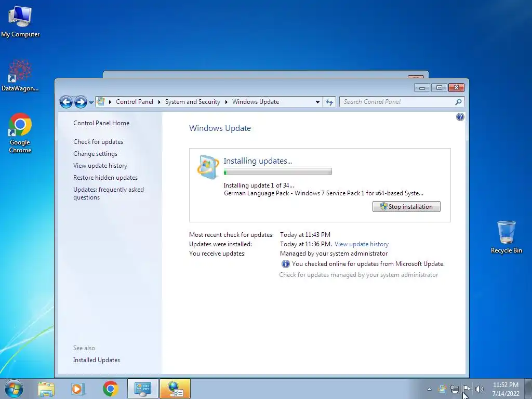This screenshot has width=532, height=399.
Task: Launch Google Chrome from the desktop
Action: [20, 132]
